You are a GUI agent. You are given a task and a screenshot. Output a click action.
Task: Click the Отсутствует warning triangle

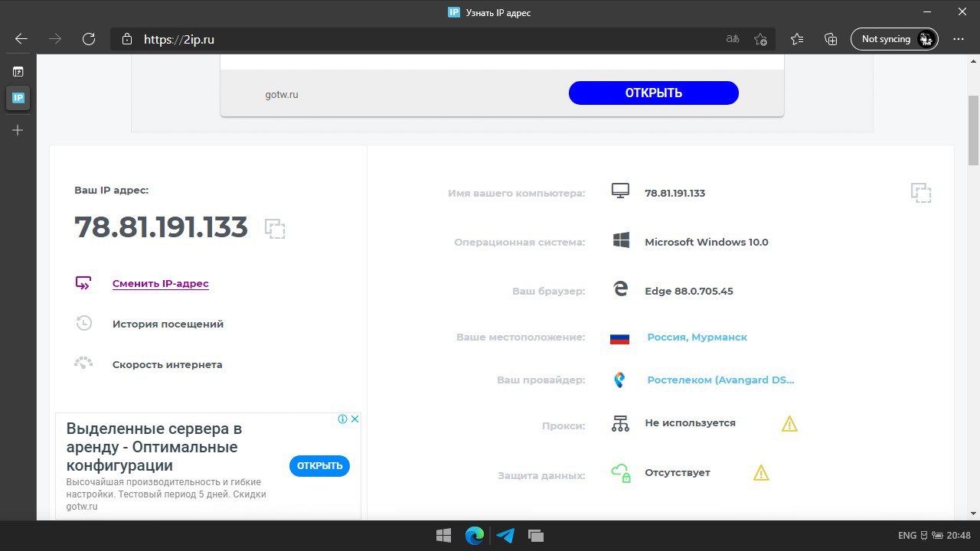[761, 473]
